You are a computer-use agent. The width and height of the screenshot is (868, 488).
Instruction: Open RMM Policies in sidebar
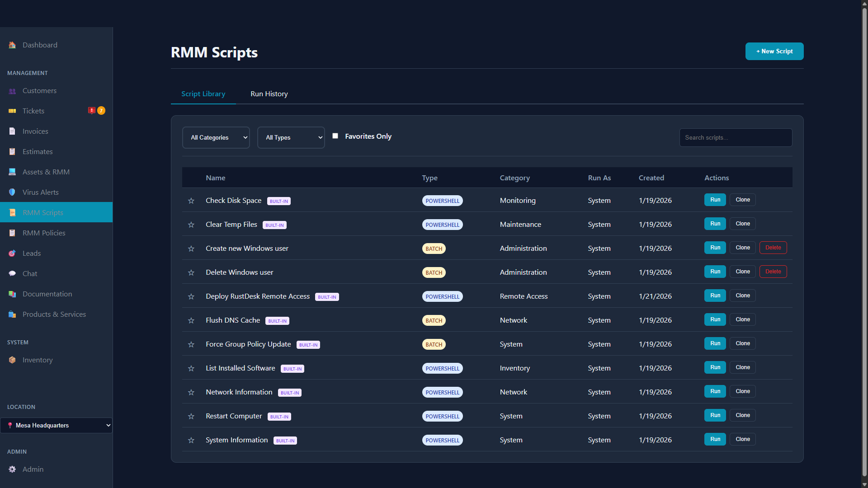(x=44, y=233)
